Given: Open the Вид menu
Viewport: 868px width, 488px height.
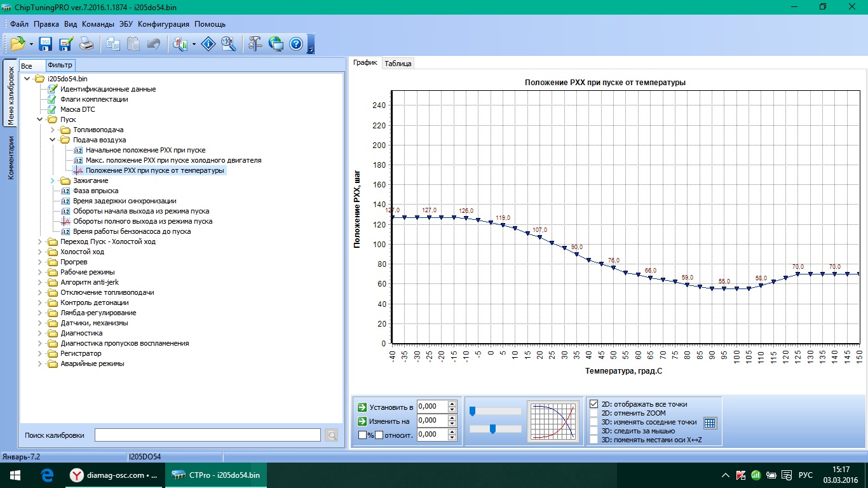Looking at the screenshot, I should click(71, 24).
